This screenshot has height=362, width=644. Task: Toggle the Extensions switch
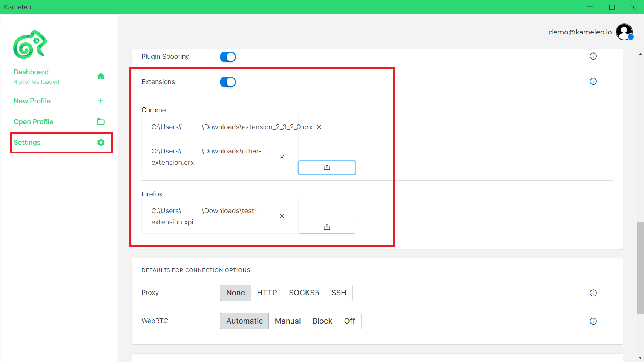click(x=228, y=82)
